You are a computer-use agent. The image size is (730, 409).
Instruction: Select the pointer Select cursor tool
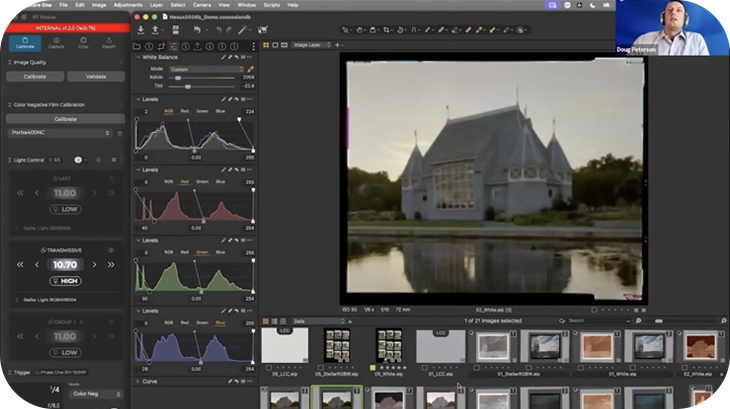point(345,30)
